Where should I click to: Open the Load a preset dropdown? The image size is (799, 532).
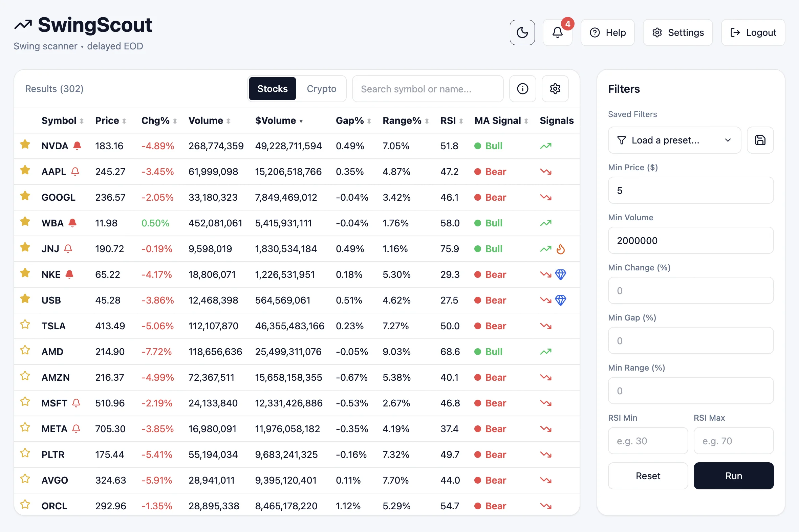(674, 140)
